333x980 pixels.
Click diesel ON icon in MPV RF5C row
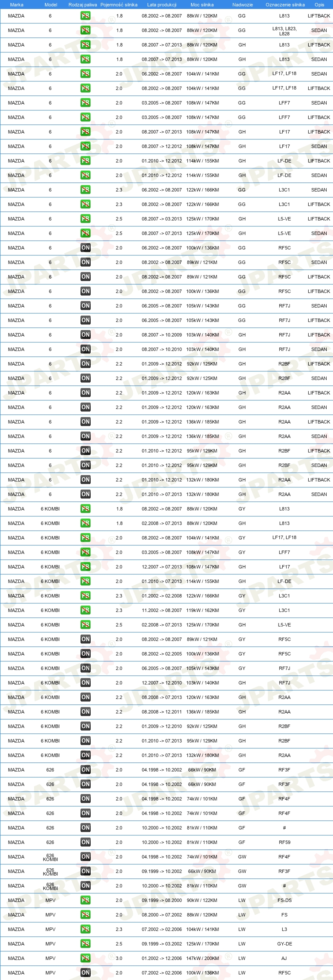[x=85, y=973]
